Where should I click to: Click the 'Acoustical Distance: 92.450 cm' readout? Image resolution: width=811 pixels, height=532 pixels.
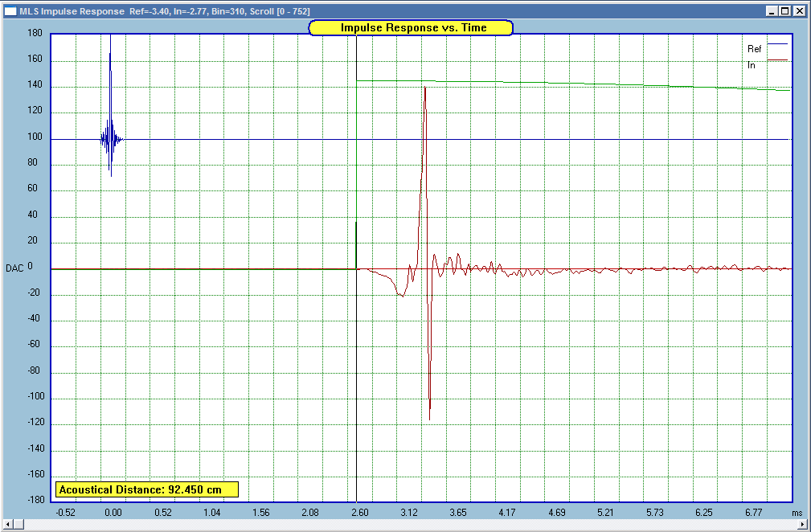[x=147, y=489]
